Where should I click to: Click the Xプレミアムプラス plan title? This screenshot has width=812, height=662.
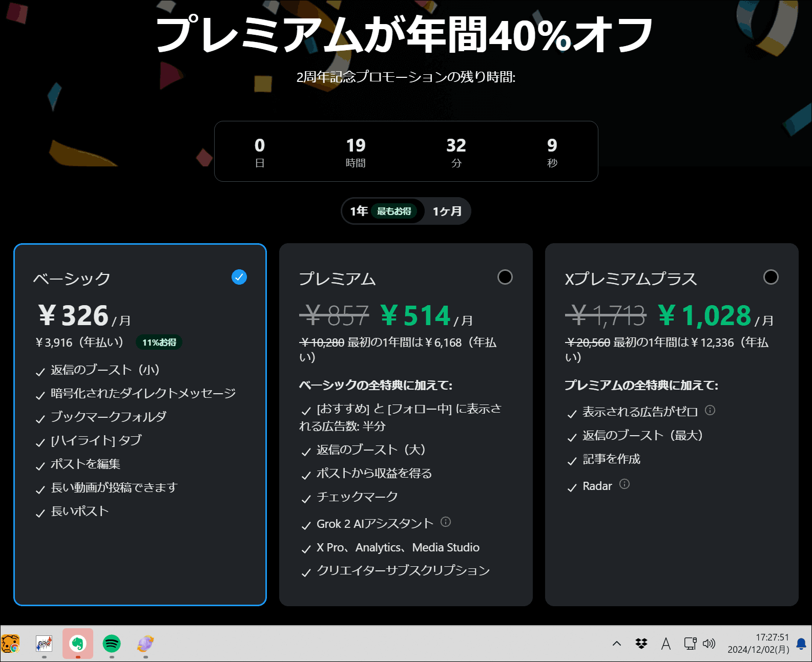pos(631,279)
